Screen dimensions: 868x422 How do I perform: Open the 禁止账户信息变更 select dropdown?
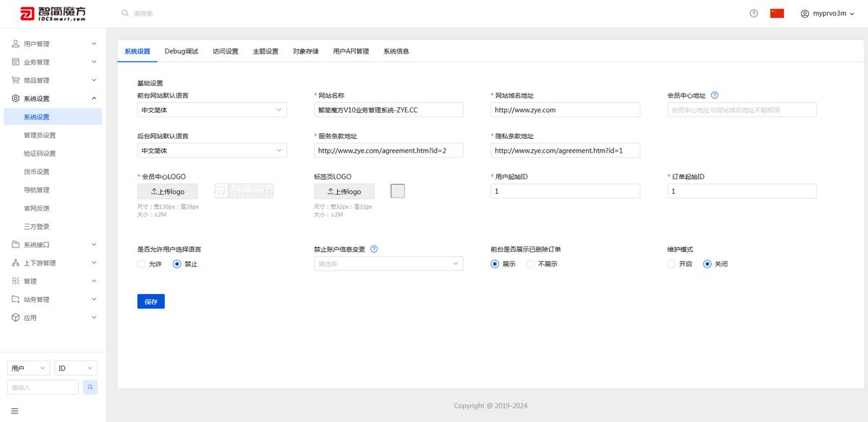point(388,264)
